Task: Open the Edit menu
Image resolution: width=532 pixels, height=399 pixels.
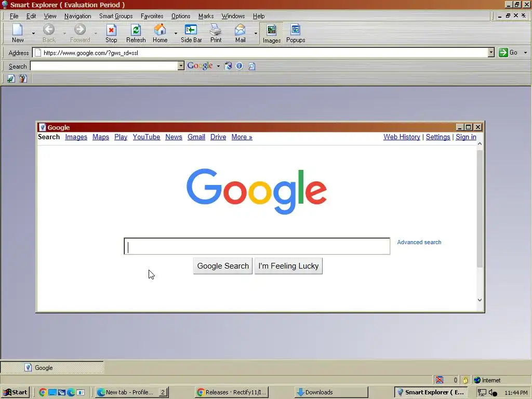Action: (31, 16)
